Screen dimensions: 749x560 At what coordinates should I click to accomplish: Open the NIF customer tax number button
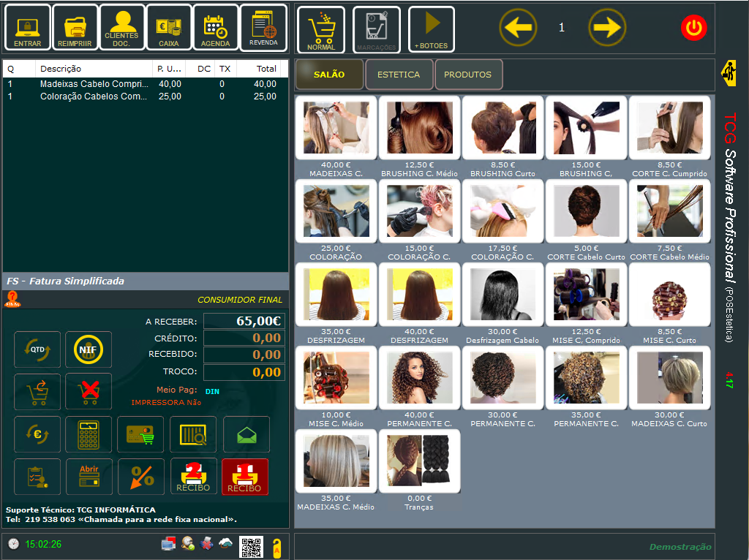click(x=89, y=349)
